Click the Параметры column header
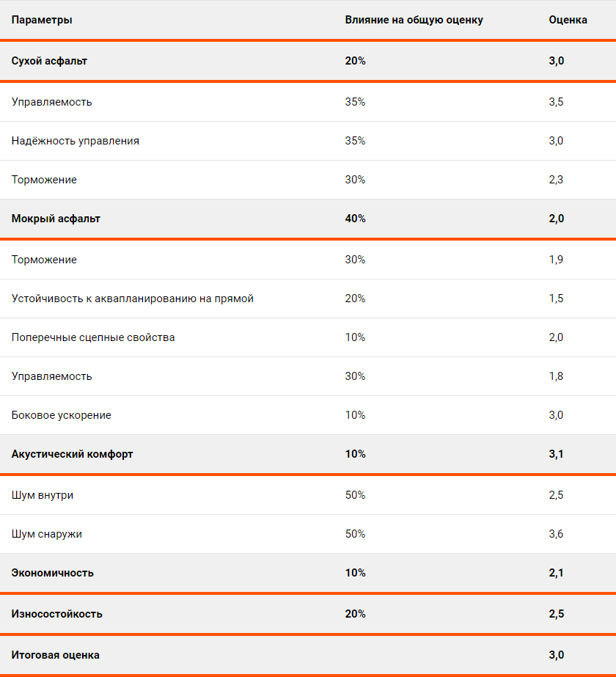 (x=42, y=20)
